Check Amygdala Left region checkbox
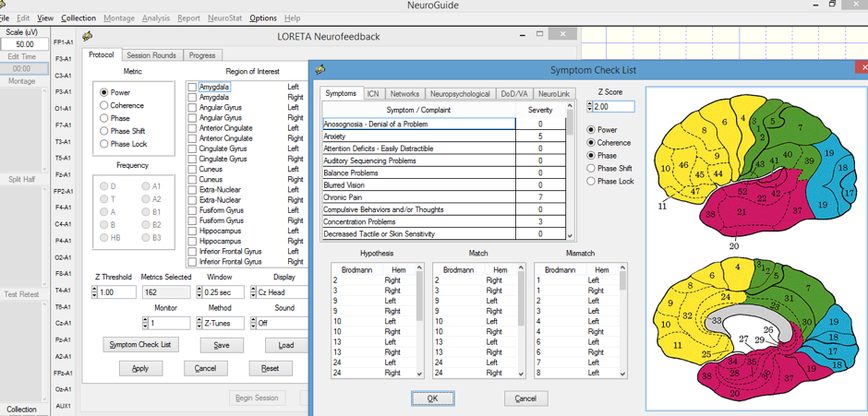 coord(192,87)
